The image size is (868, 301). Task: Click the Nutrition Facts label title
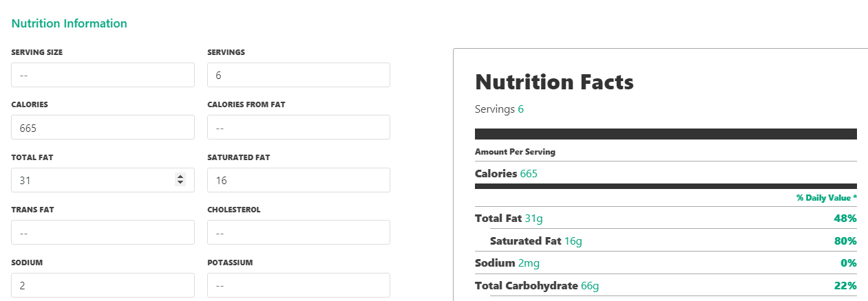pyautogui.click(x=554, y=82)
